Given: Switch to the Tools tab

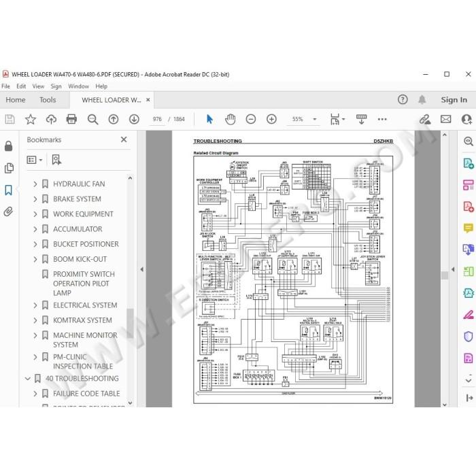Looking at the screenshot, I should coord(48,99).
